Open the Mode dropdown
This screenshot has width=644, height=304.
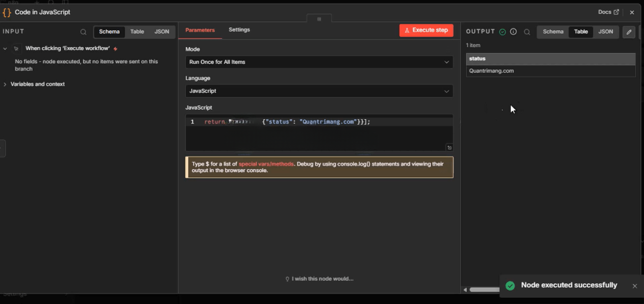tap(319, 62)
